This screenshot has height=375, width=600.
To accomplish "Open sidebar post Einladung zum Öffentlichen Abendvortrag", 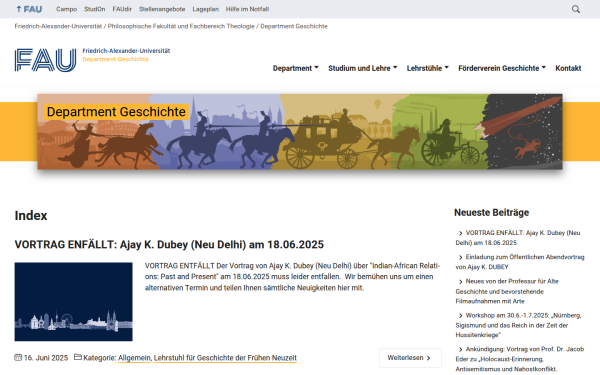I will click(520, 262).
